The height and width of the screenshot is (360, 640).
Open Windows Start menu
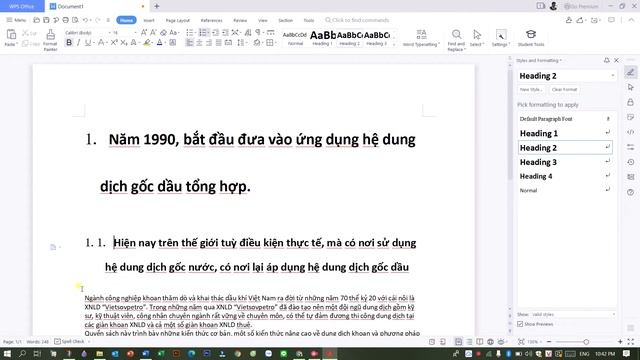[x=7, y=353]
